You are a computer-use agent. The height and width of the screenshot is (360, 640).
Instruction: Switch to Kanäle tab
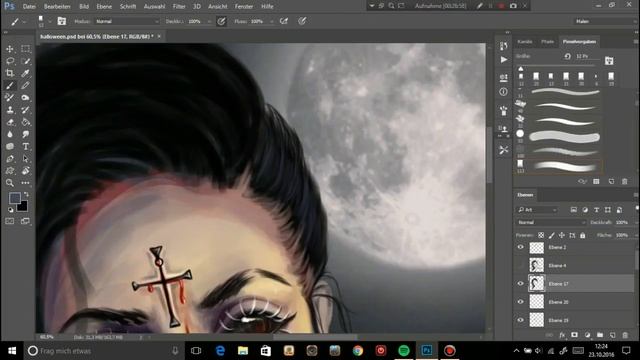(x=525, y=42)
